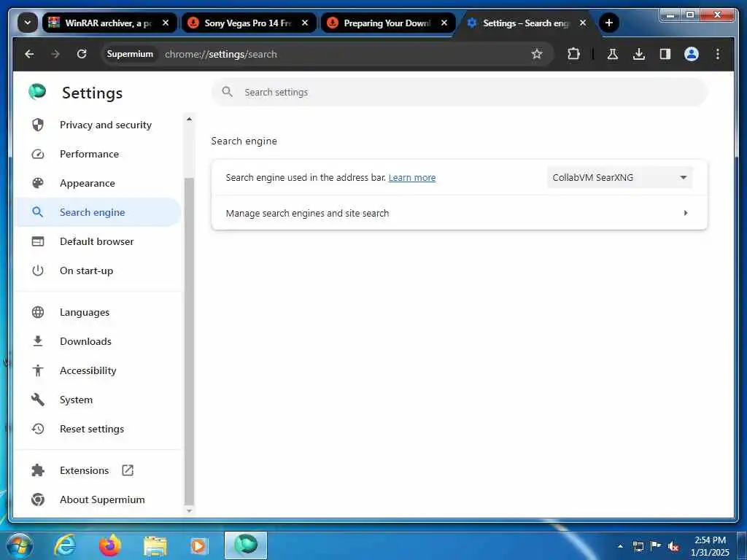Click the forward navigation arrow
The height and width of the screenshot is (560, 747).
click(x=55, y=54)
